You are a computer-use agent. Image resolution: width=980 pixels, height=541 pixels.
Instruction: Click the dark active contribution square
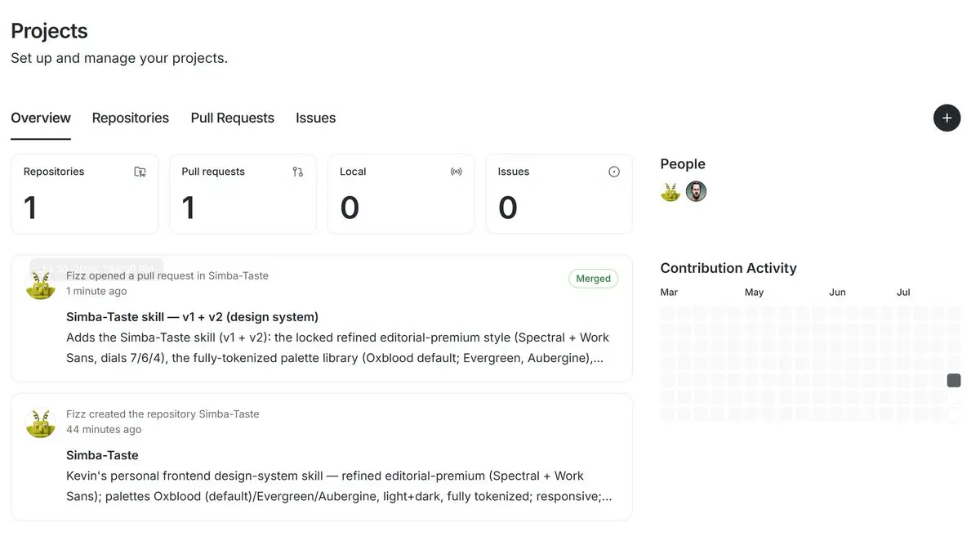(x=954, y=381)
